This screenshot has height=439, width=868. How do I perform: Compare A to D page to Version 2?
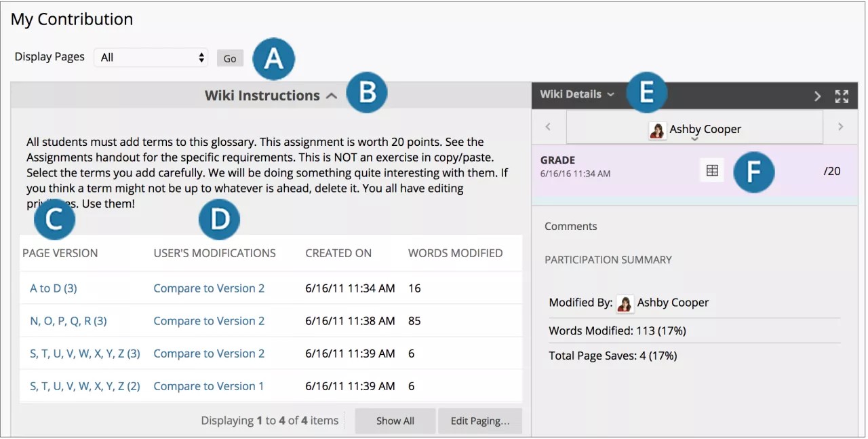pos(209,288)
